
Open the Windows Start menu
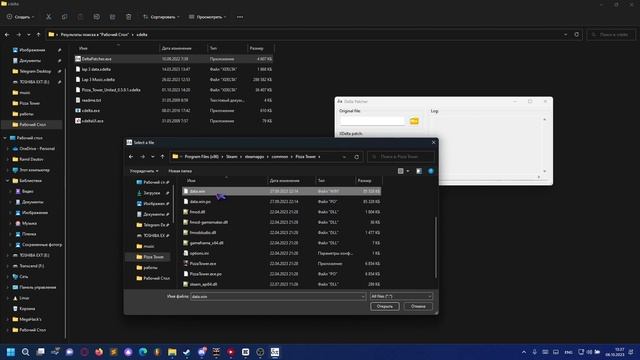point(11,352)
